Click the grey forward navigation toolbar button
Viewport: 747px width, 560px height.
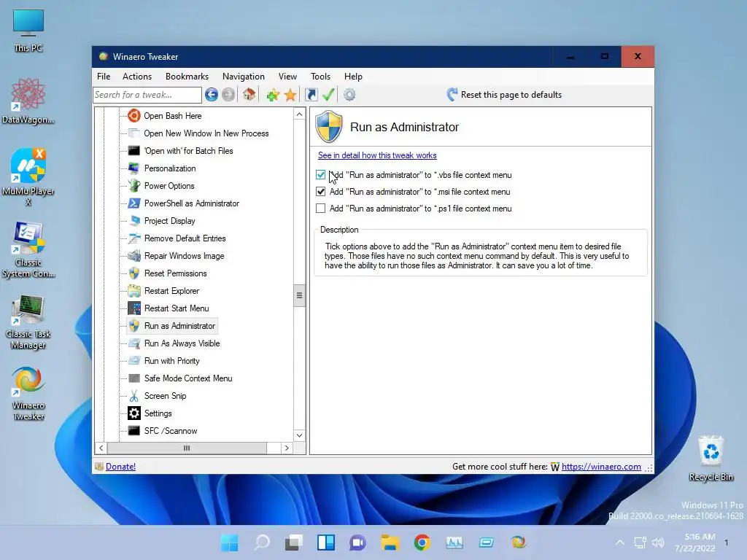pos(228,95)
